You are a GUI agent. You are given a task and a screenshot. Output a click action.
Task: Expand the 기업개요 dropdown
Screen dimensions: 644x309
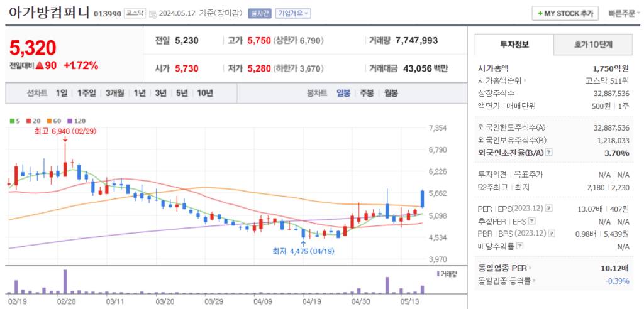pos(293,13)
